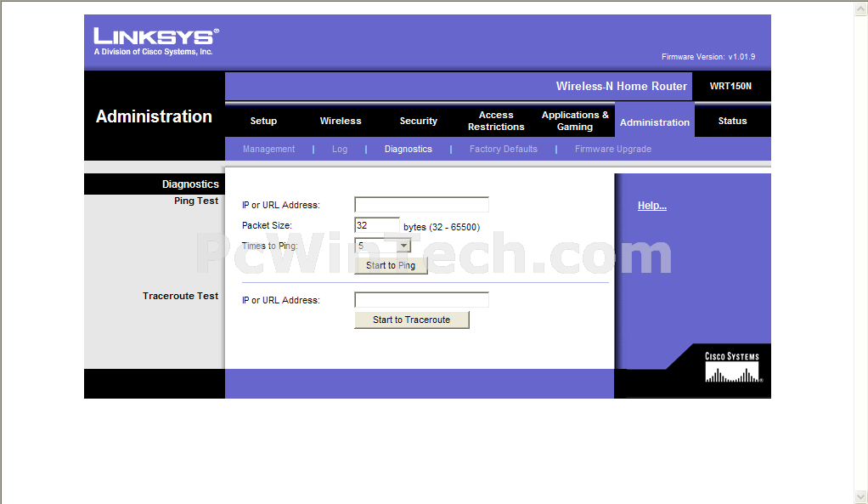Open the Management sub-tab
The width and height of the screenshot is (868, 504).
point(268,149)
